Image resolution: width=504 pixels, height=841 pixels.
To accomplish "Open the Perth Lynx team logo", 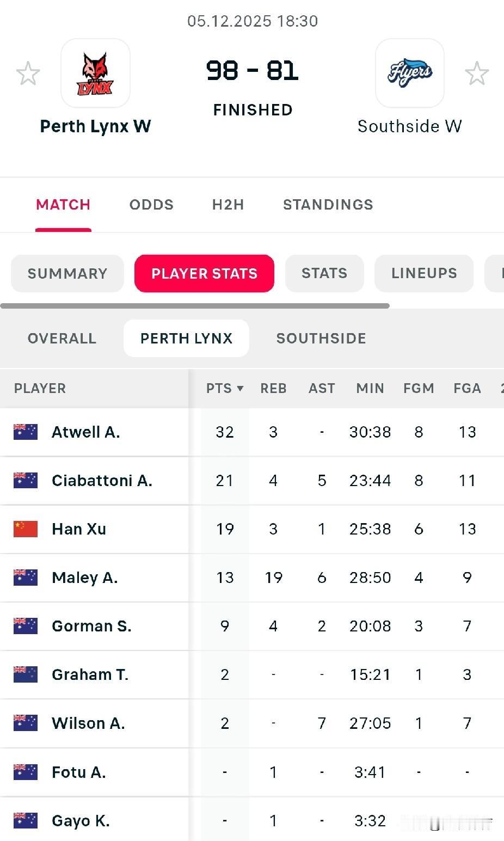I will (95, 73).
